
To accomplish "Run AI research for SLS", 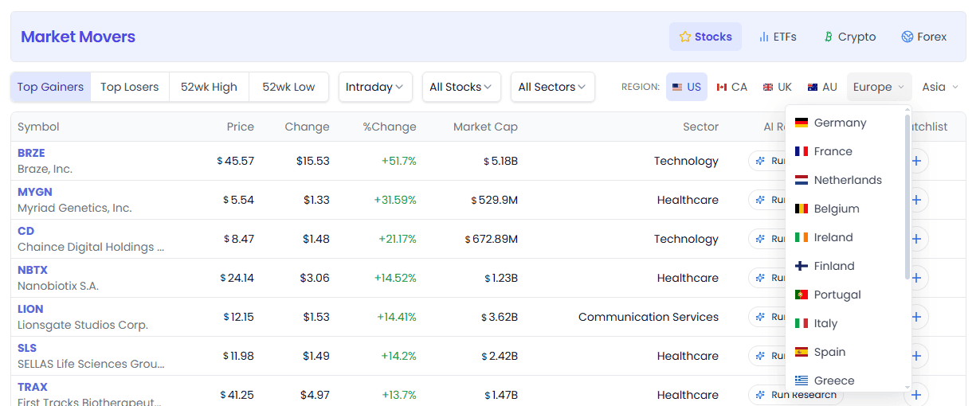I will [x=767, y=356].
